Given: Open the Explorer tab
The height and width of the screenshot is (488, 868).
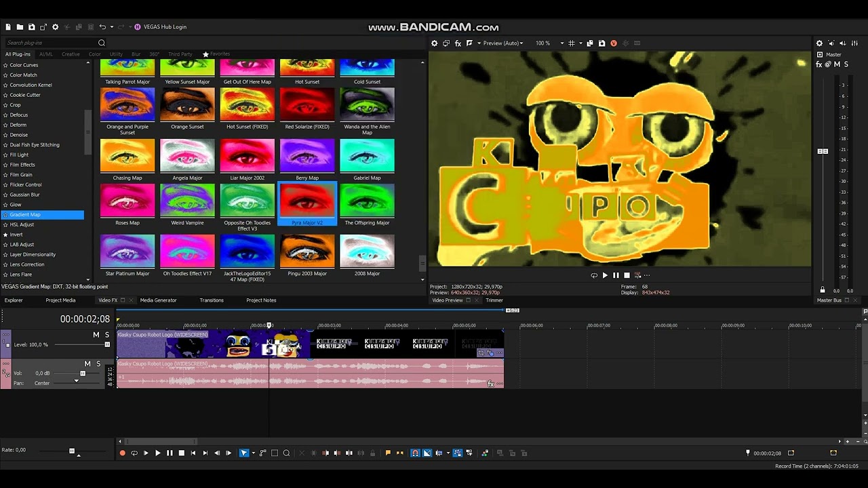Looking at the screenshot, I should coord(14,300).
